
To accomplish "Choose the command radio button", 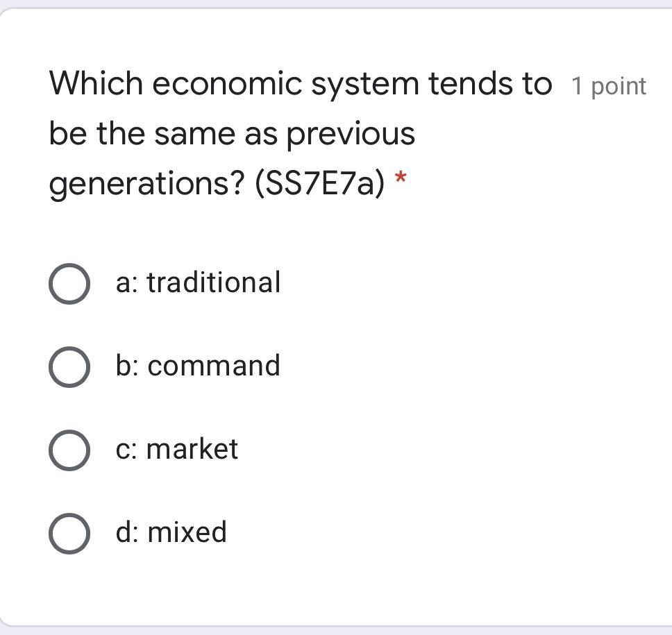I will pos(69,367).
